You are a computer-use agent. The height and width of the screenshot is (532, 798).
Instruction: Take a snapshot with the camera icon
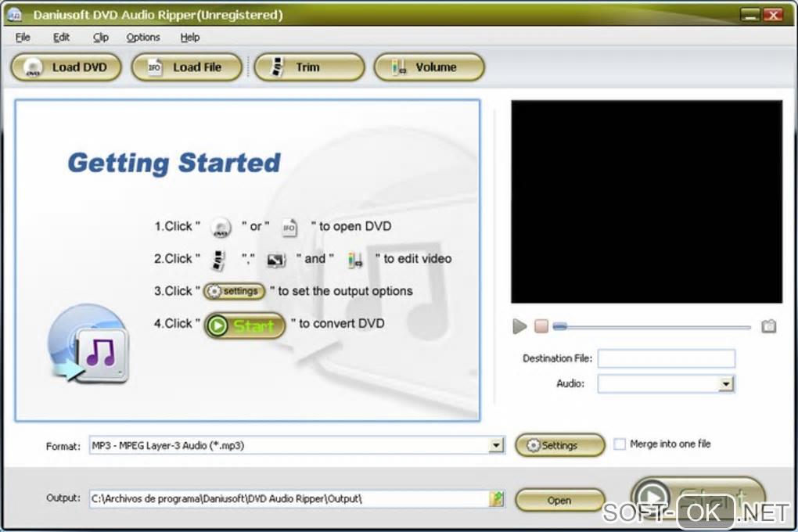[x=768, y=326]
